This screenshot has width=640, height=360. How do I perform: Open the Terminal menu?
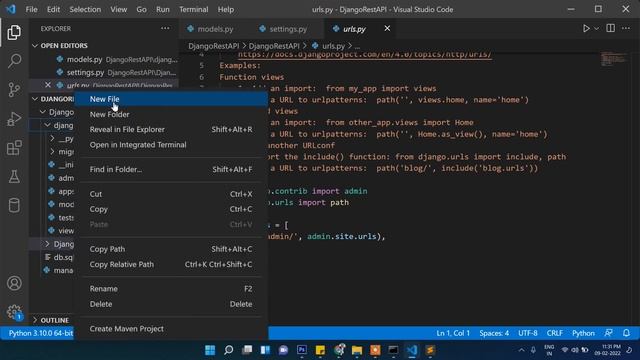coord(193,9)
